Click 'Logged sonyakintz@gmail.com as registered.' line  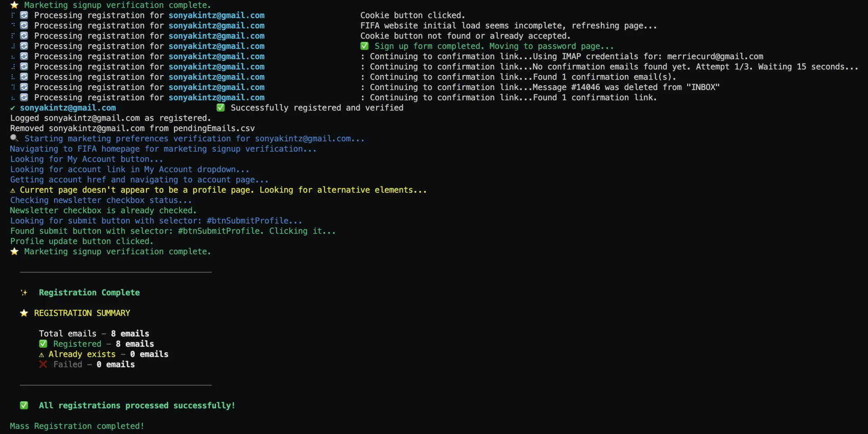[111, 118]
